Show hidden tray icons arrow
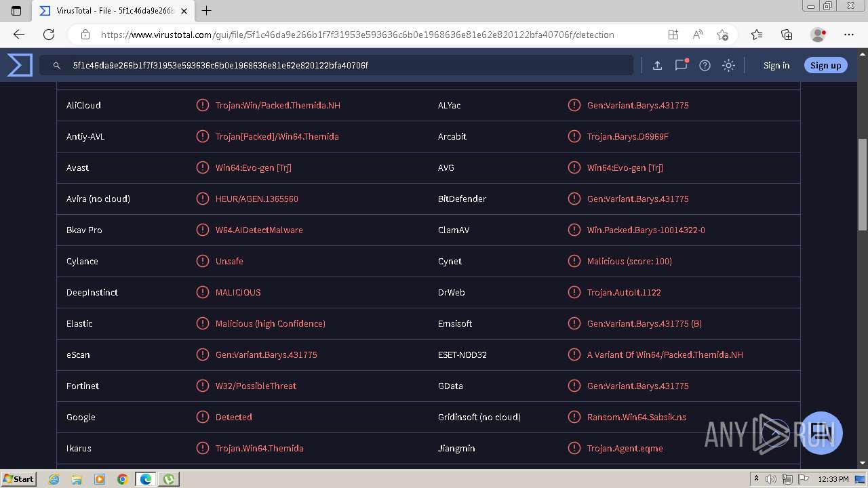The height and width of the screenshot is (488, 868). click(x=755, y=479)
